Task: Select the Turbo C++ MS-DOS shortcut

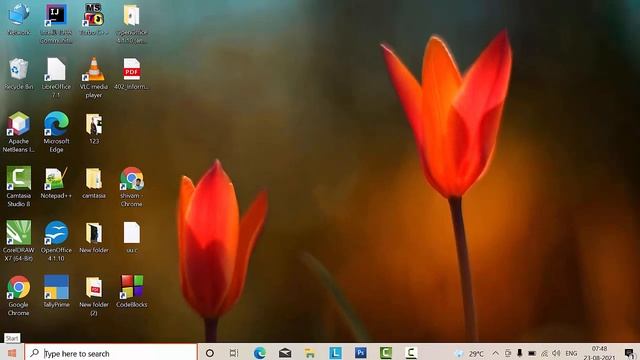Action: pyautogui.click(x=93, y=20)
